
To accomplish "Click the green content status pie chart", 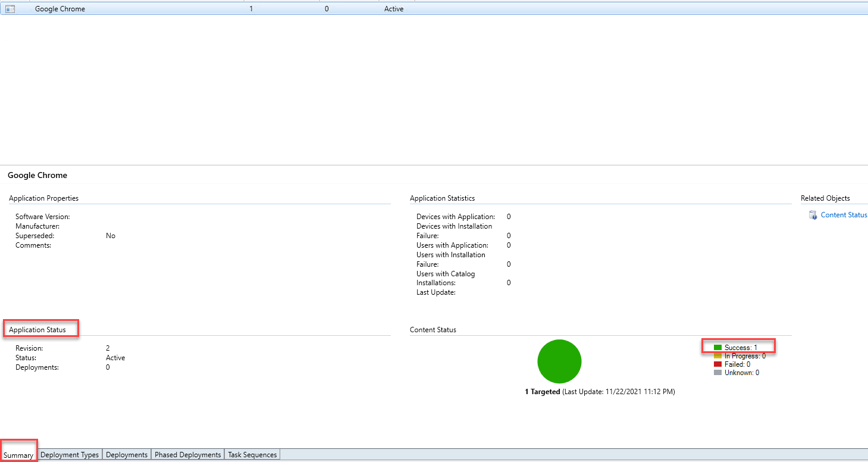I will coord(559,361).
